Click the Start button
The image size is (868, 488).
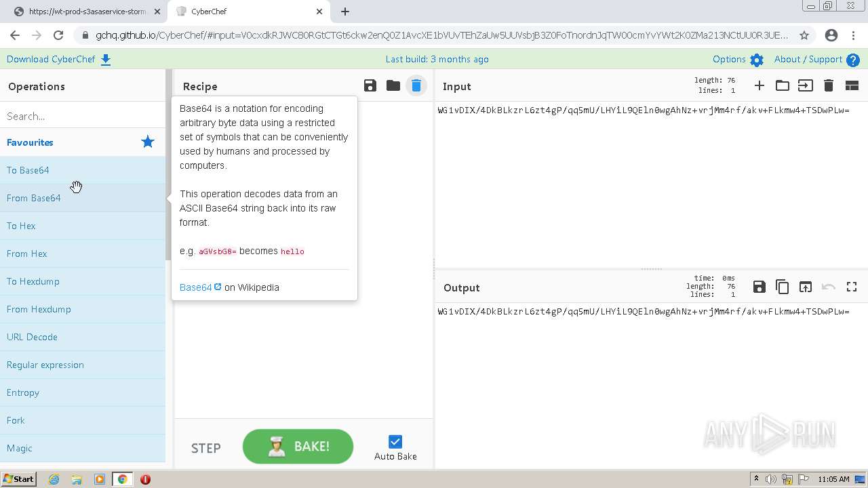pyautogui.click(x=19, y=479)
